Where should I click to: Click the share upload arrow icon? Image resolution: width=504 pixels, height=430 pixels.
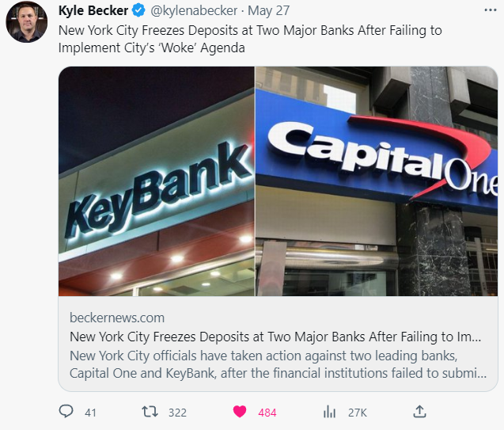419,412
